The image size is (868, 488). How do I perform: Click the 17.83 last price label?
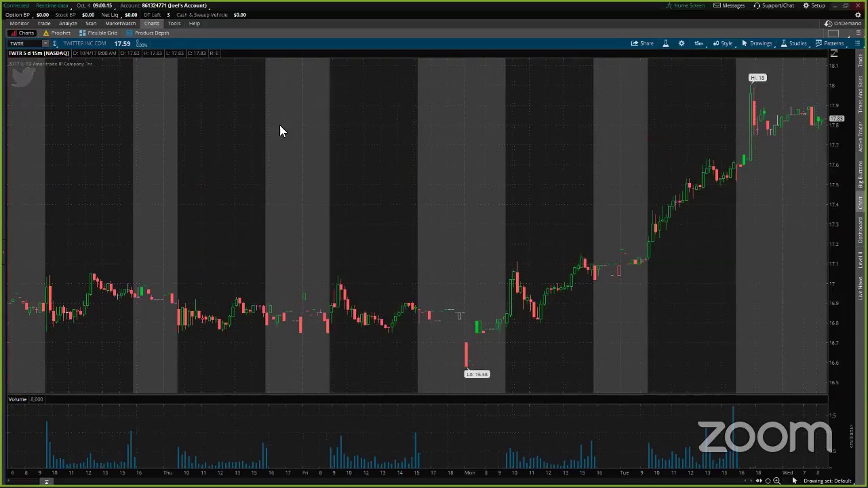pyautogui.click(x=837, y=119)
